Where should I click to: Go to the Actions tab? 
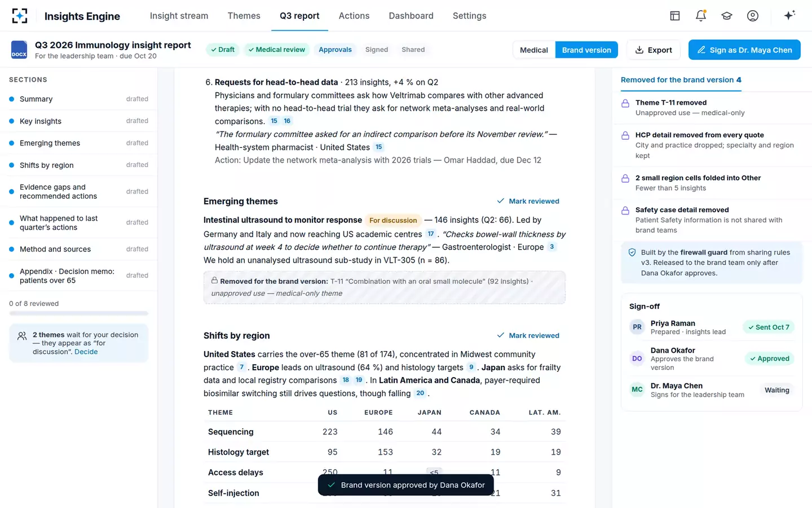click(354, 16)
